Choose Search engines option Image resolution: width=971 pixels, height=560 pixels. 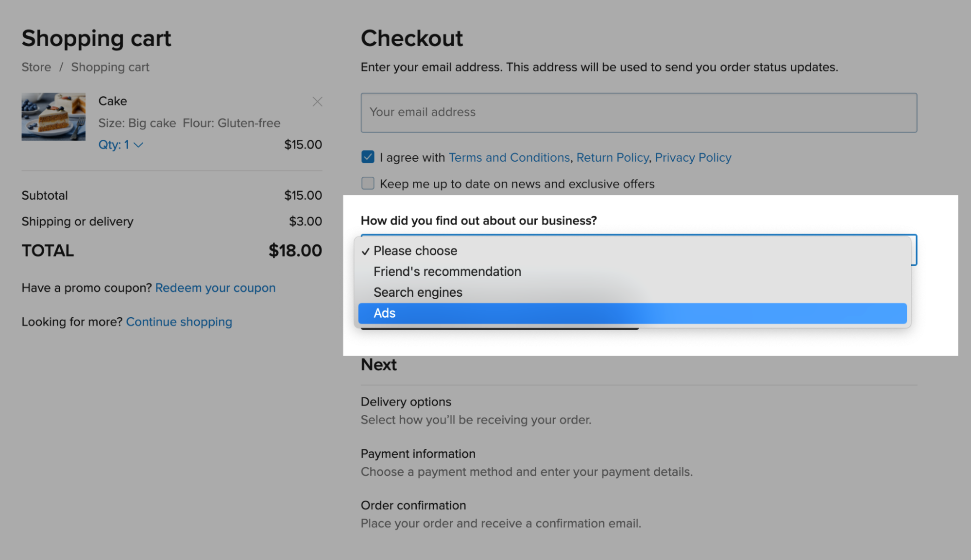point(418,292)
